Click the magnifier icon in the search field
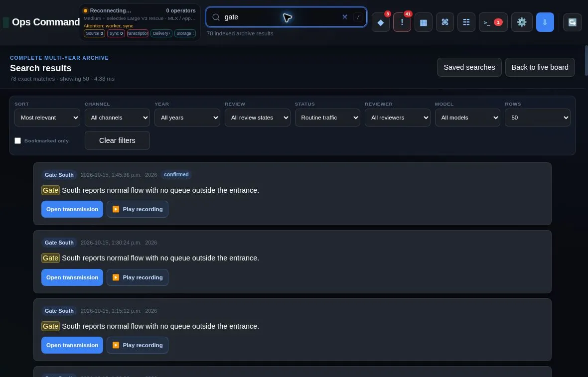Screen dimensions: 588x377 pyautogui.click(x=216, y=17)
